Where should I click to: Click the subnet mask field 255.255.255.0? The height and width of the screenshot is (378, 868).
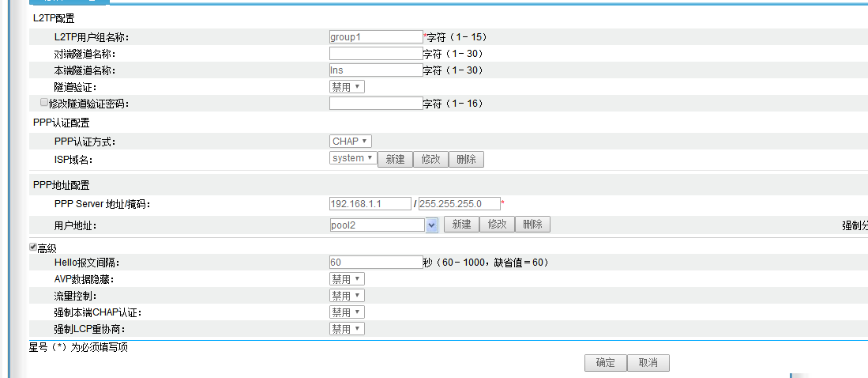(x=459, y=204)
